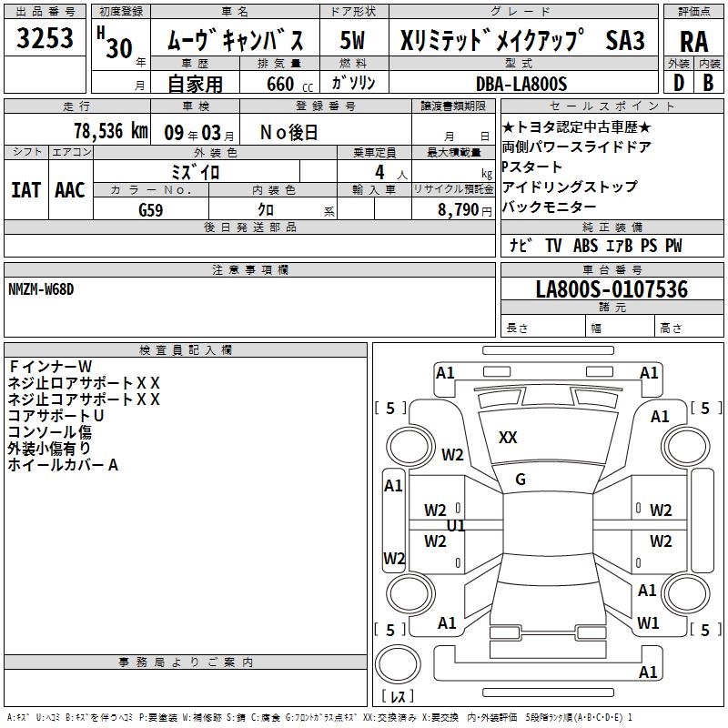
Task: Click the shift type IAT
Action: [x=26, y=190]
